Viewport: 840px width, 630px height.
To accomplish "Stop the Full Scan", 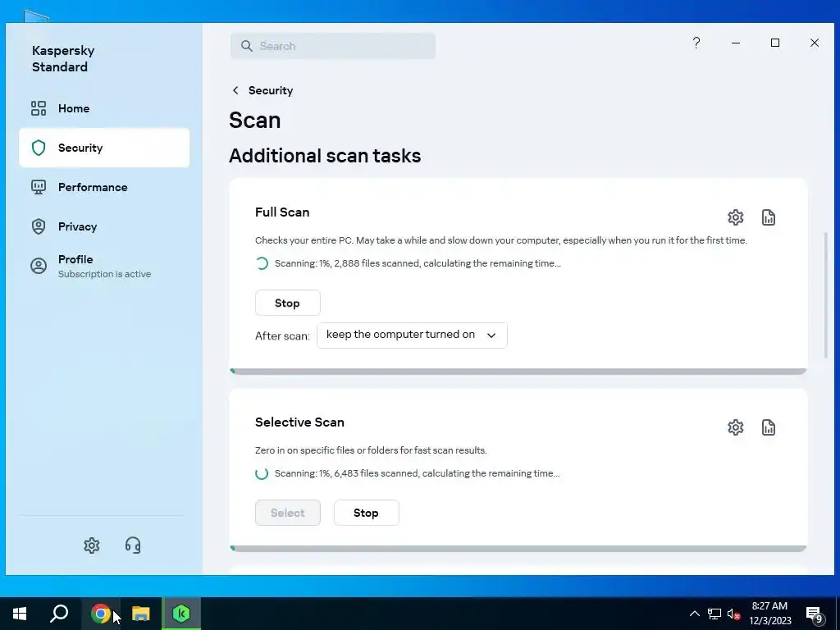I will 288,304.
